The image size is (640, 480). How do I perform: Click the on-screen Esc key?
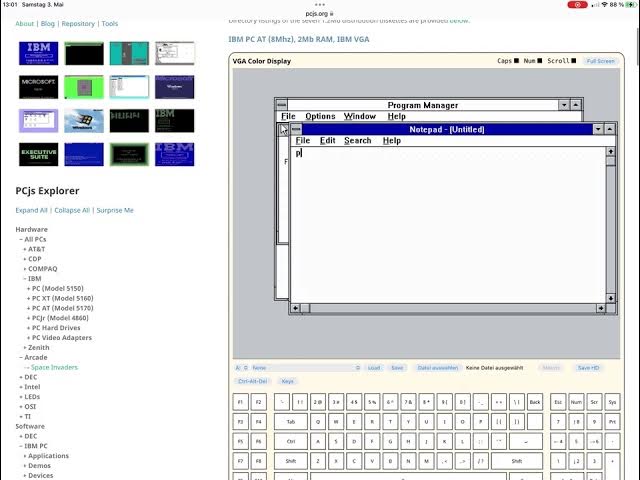(x=558, y=402)
